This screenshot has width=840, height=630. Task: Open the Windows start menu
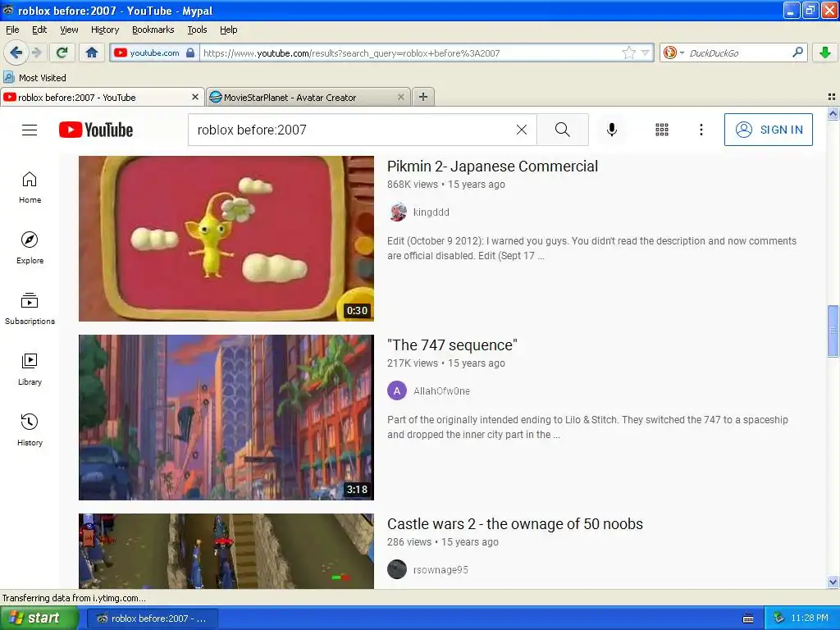coord(39,619)
